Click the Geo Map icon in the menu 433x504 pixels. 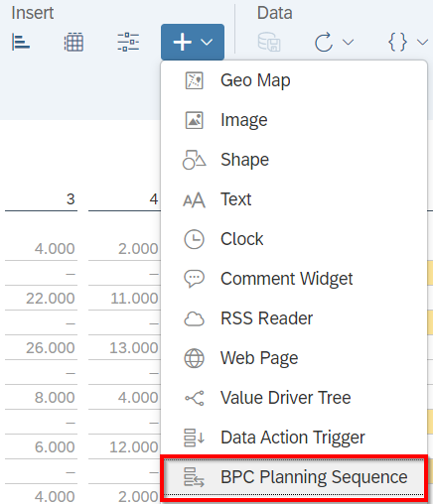[x=194, y=80]
